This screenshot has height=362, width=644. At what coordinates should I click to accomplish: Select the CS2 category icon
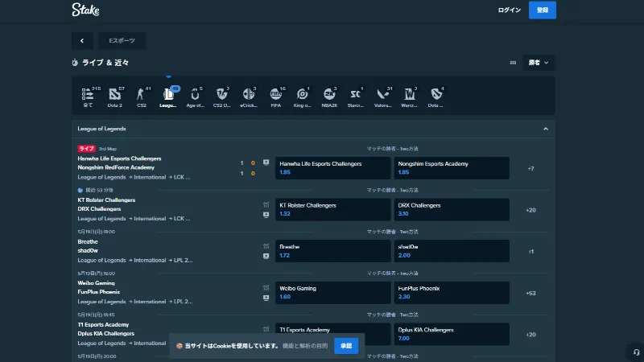coord(142,97)
